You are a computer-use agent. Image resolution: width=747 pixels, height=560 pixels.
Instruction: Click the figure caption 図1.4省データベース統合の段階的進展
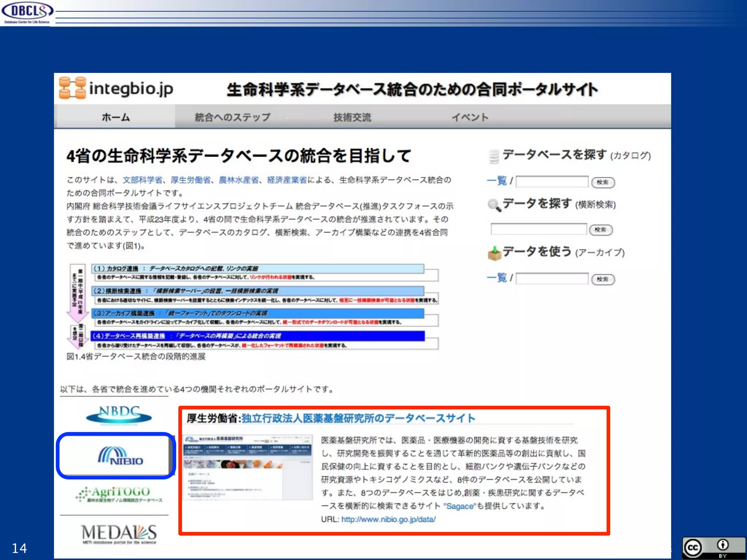[x=136, y=356]
